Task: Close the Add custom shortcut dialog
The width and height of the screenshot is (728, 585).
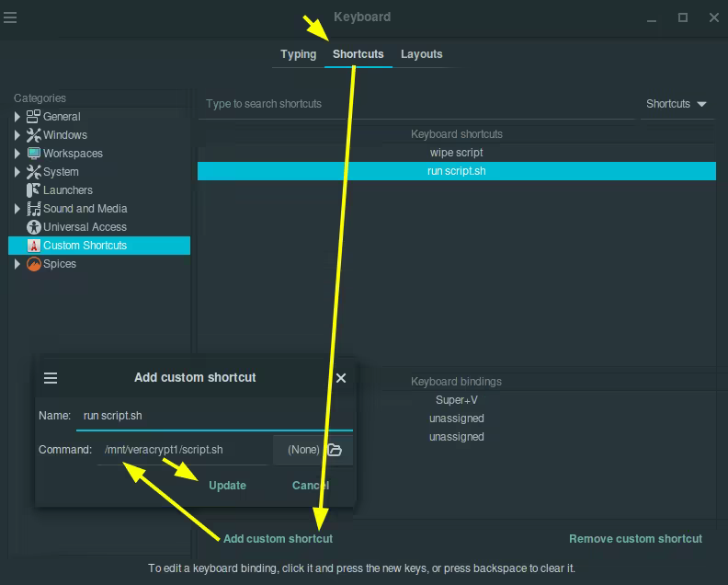Action: [341, 378]
